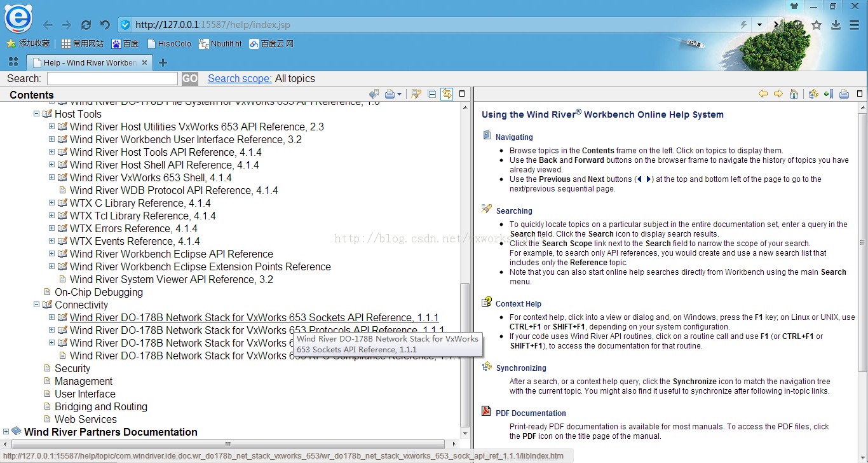Click the Home icon in the help content toolbar

tap(794, 94)
